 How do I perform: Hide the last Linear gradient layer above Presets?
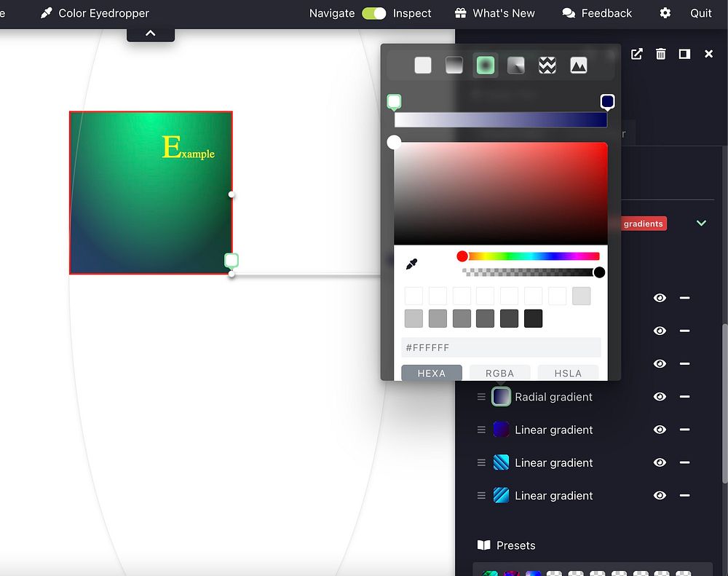pos(660,496)
